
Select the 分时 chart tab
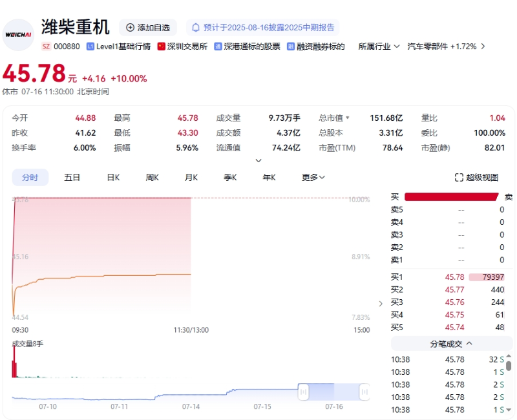[x=30, y=177]
